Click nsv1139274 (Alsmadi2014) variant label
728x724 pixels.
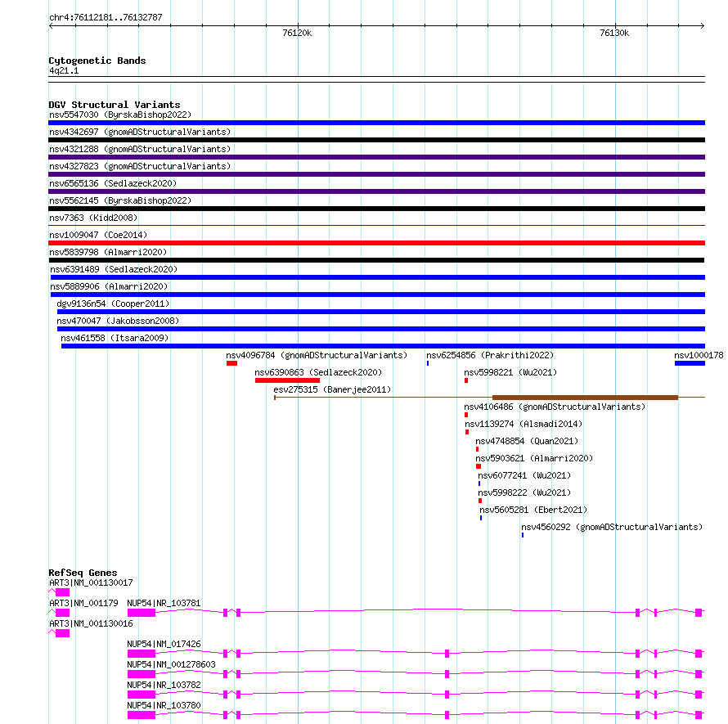pos(524,424)
